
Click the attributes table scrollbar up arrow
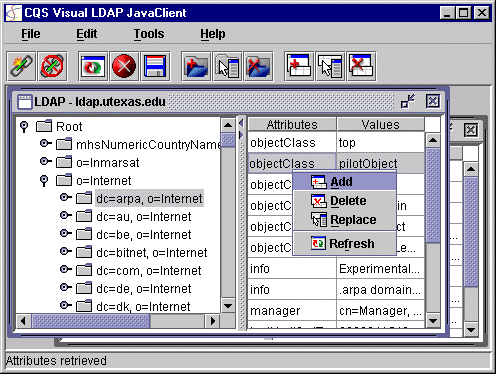pyautogui.click(x=433, y=140)
